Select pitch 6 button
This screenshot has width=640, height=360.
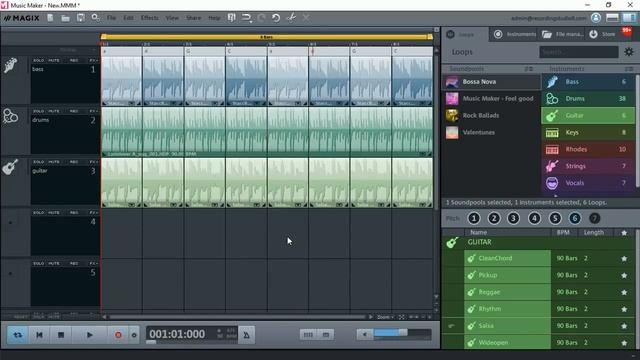(x=575, y=218)
